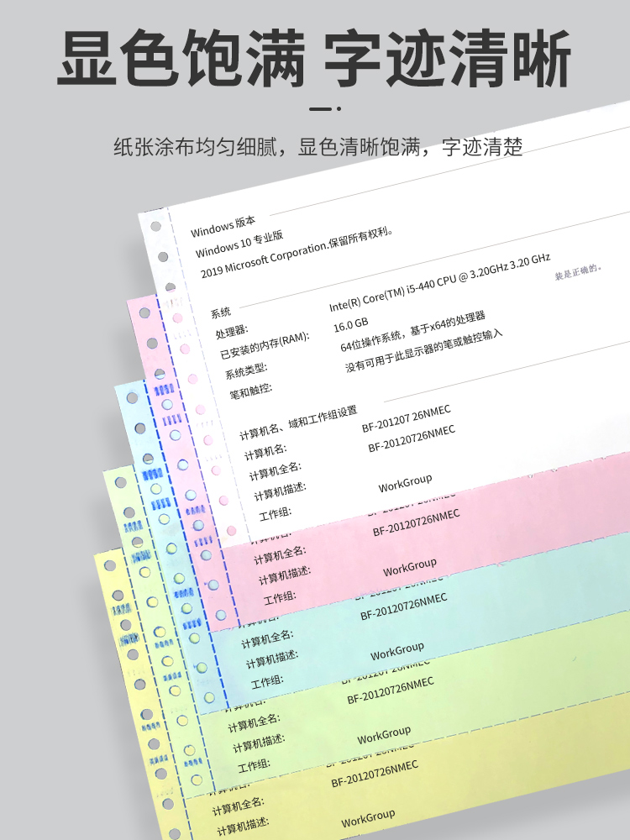Select "WorkGroup" on the green sheet
Image resolution: width=630 pixels, height=840 pixels.
[384, 736]
